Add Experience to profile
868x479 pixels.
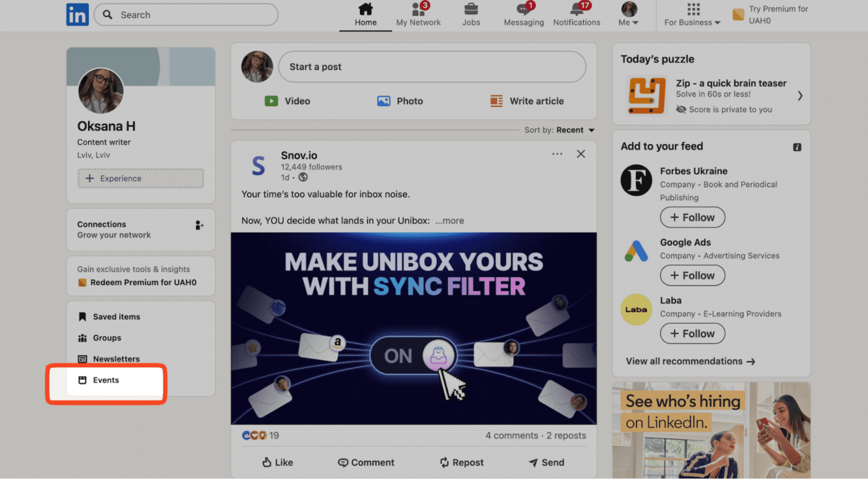click(x=141, y=178)
